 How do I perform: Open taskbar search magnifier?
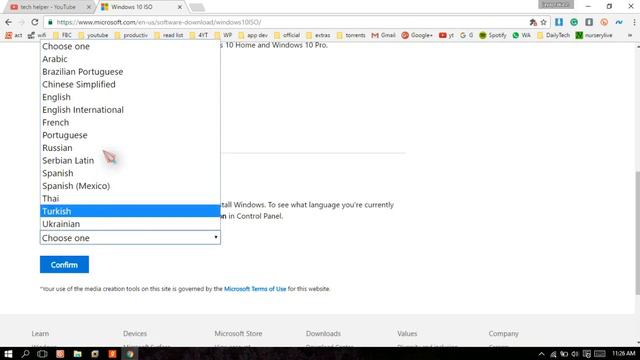(25, 354)
